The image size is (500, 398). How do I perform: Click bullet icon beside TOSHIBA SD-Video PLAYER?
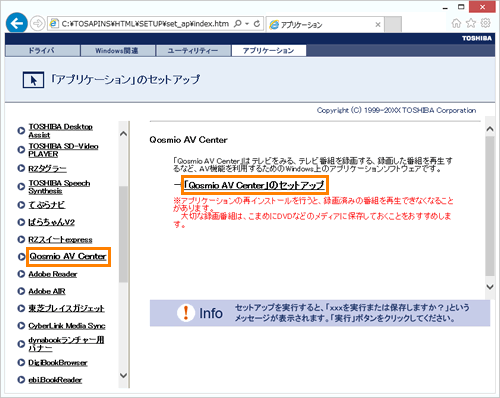click(x=21, y=150)
